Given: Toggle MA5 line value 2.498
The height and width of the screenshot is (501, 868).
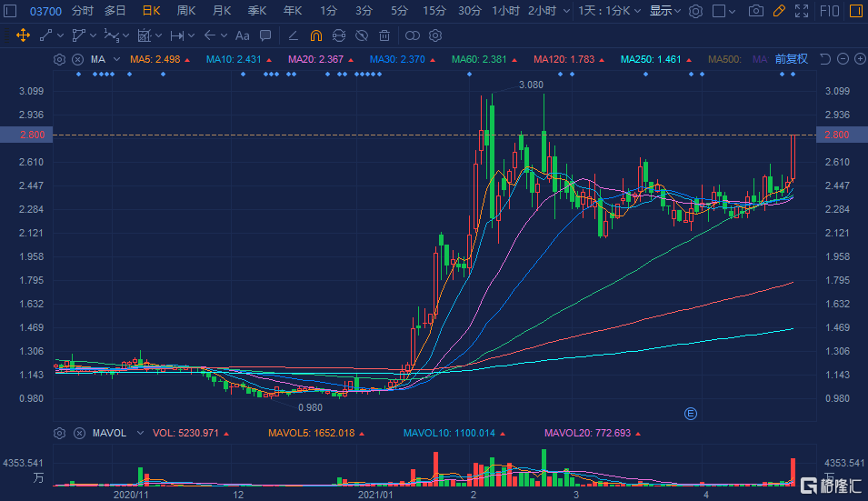Looking at the screenshot, I should click(160, 59).
